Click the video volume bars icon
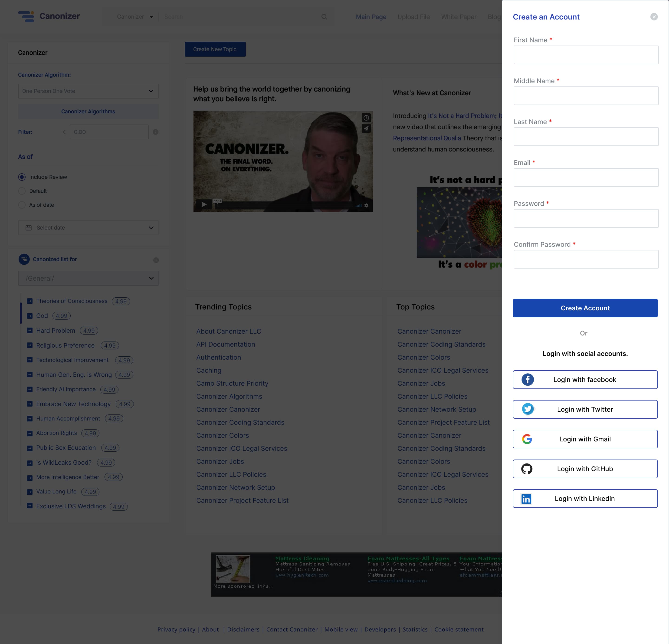 [x=358, y=205]
